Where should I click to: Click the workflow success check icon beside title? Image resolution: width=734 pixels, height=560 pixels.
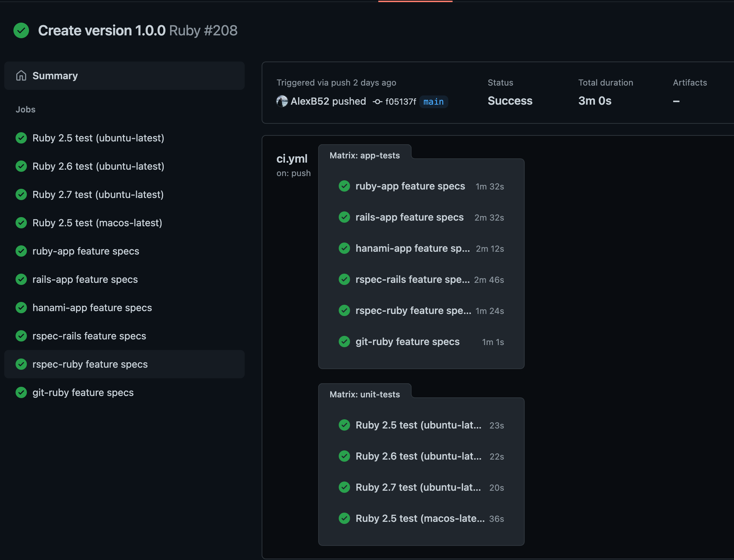[21, 30]
